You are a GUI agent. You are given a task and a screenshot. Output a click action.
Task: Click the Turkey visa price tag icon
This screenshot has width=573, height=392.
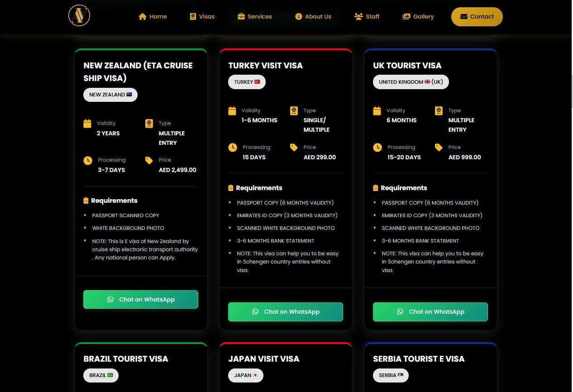294,148
